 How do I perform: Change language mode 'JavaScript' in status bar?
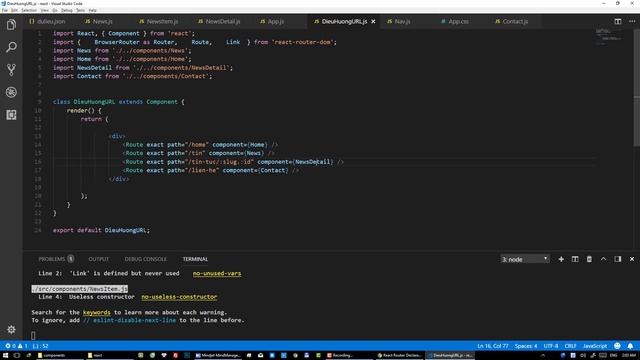[x=595, y=346]
